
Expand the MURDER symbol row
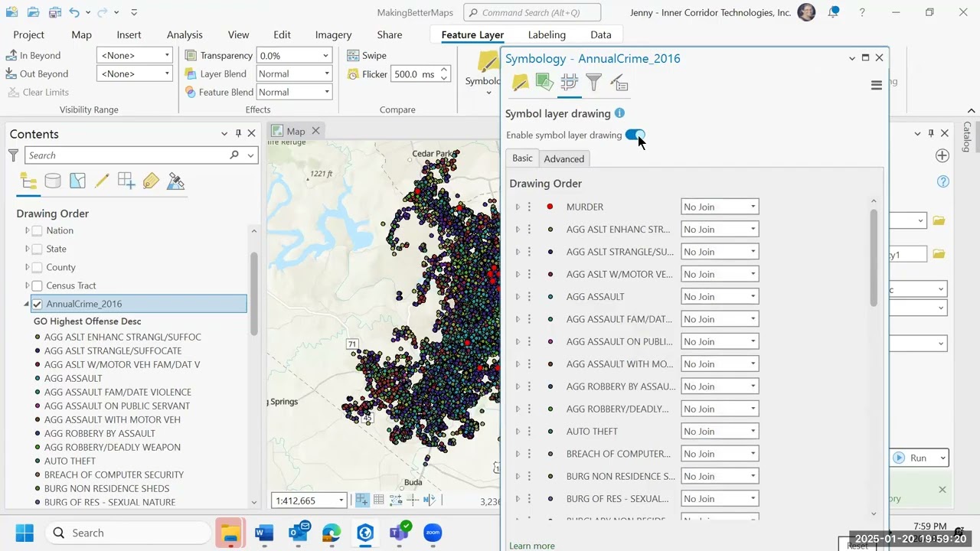pyautogui.click(x=518, y=207)
